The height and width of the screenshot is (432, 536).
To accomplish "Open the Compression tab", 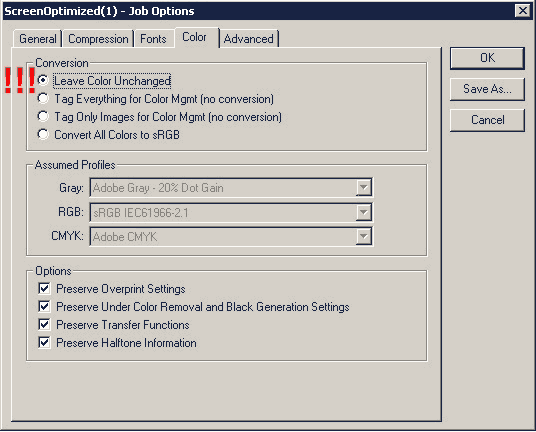I will tap(98, 39).
